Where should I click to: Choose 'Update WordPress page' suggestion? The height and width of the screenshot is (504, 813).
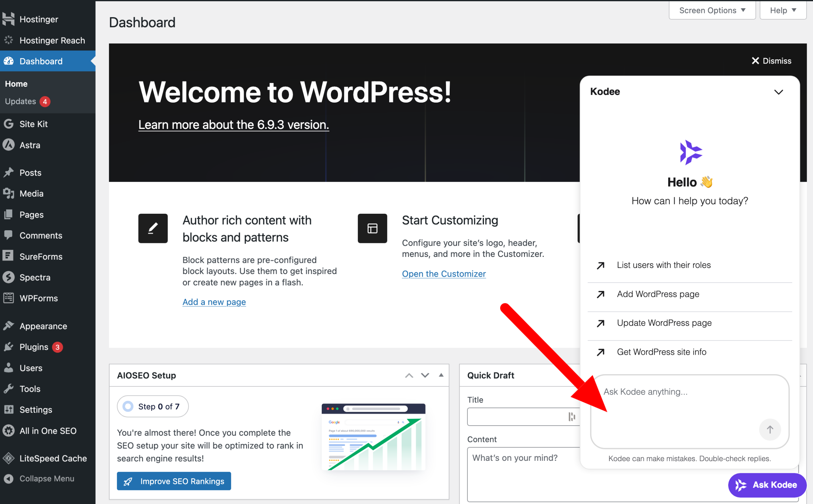(689, 323)
